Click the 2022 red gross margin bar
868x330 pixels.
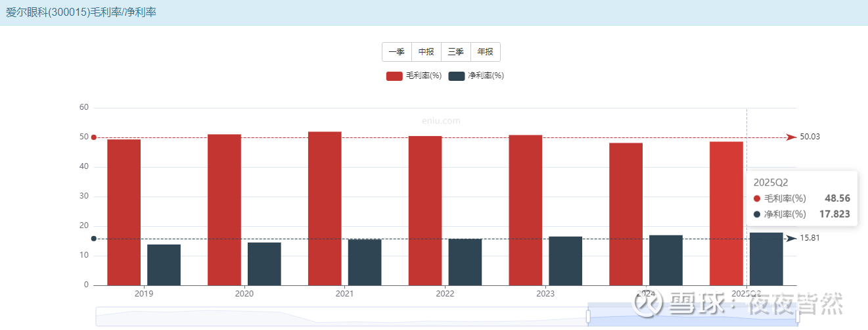click(425, 210)
